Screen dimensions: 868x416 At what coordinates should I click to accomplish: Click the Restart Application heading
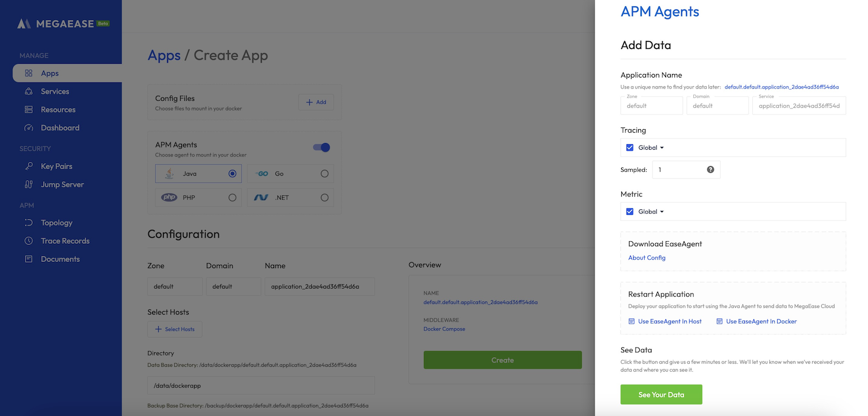click(661, 294)
